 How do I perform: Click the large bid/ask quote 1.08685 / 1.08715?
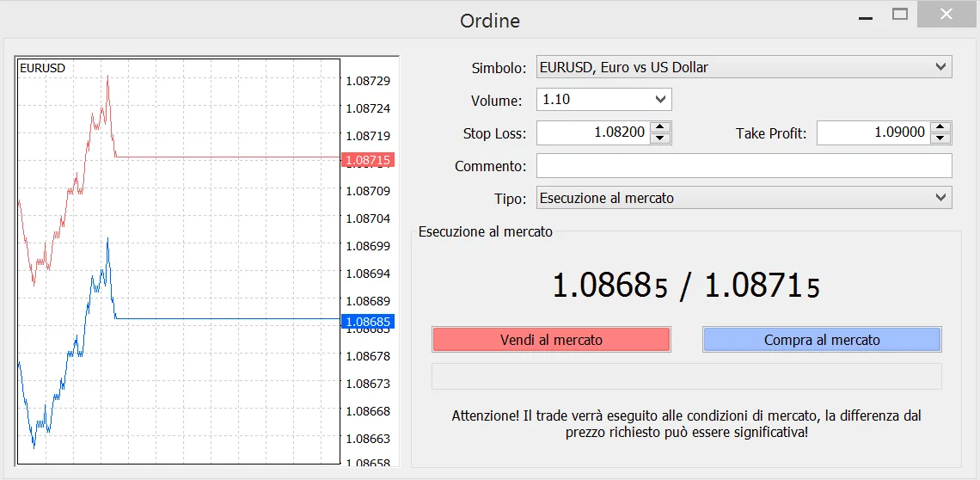686,286
